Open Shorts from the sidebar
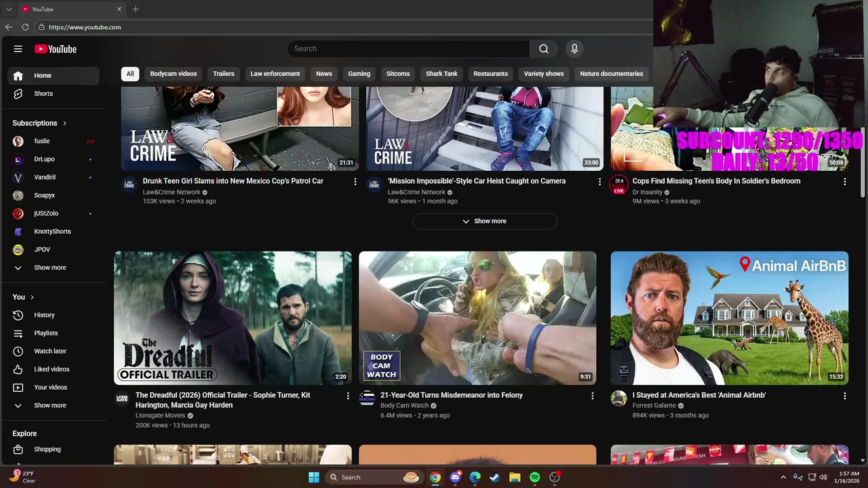 tap(54, 94)
